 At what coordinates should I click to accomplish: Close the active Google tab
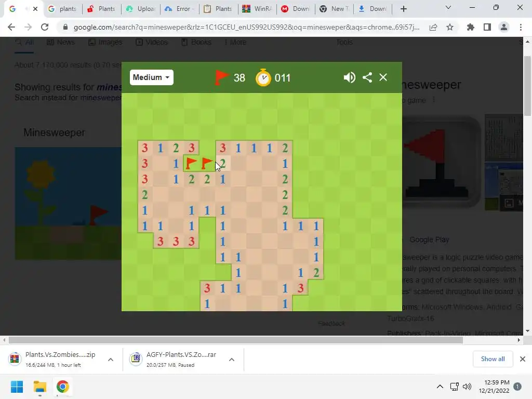(35, 9)
